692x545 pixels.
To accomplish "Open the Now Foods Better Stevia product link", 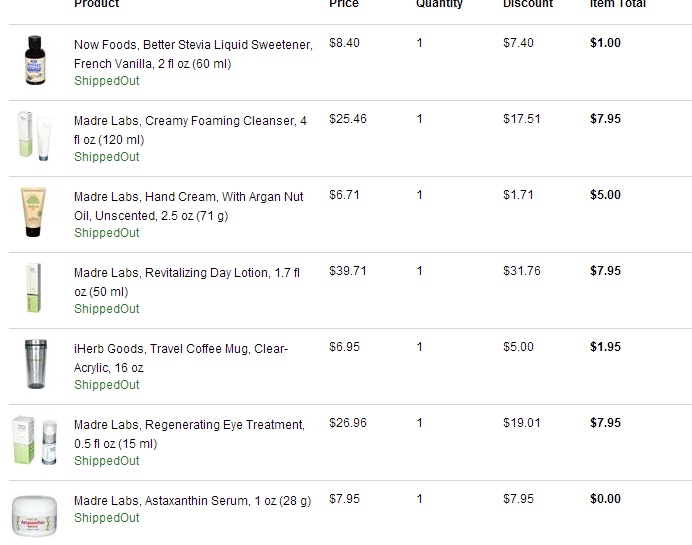I will pos(192,54).
